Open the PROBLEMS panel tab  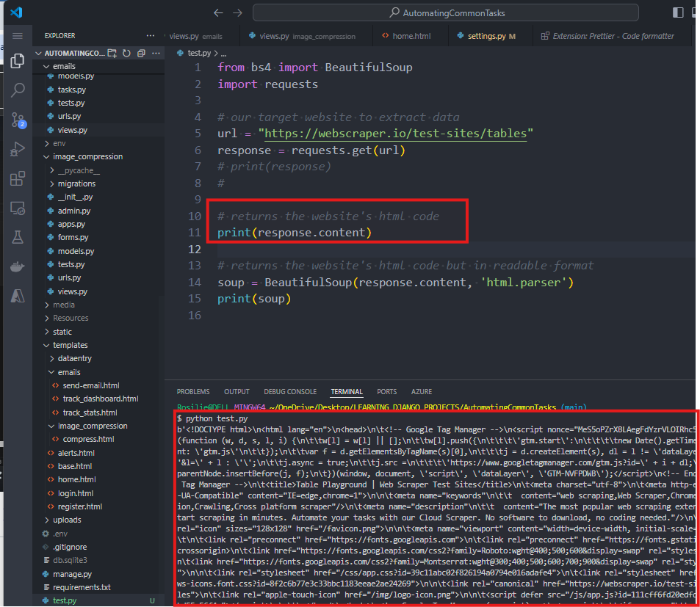[193, 392]
